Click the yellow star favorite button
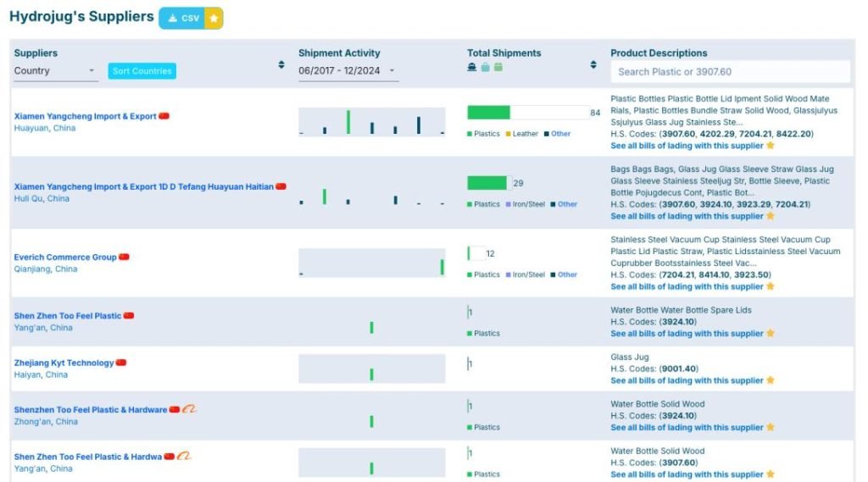 (214, 19)
